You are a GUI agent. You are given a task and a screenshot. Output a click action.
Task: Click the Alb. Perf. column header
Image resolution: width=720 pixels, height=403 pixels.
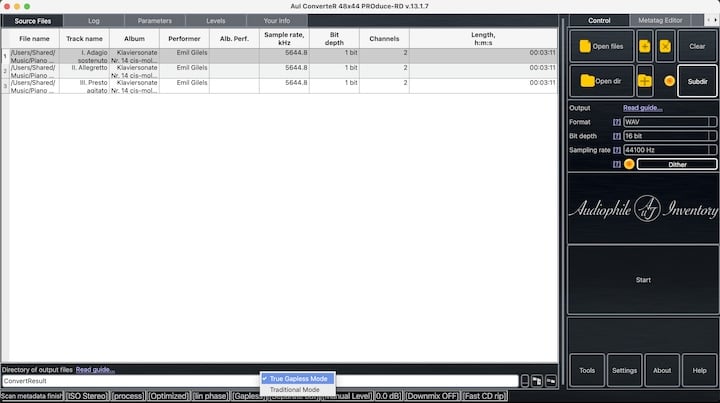(234, 39)
